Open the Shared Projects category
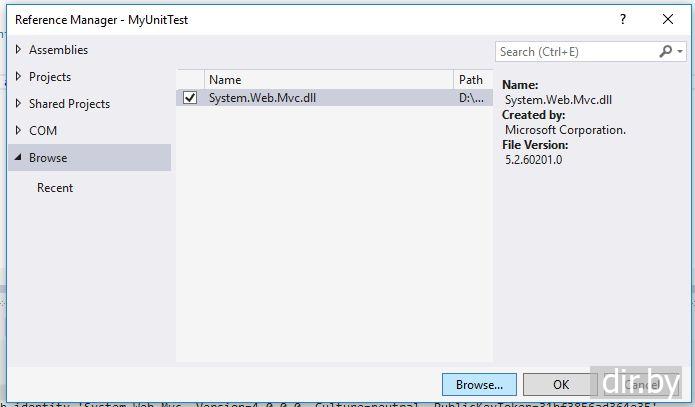The height and width of the screenshot is (407, 695). point(69,104)
